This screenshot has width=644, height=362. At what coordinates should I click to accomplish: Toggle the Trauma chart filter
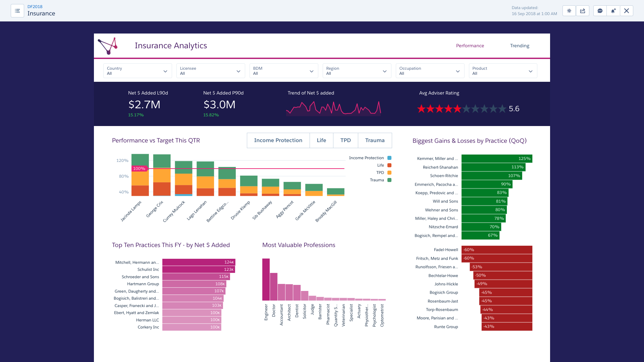click(x=375, y=140)
